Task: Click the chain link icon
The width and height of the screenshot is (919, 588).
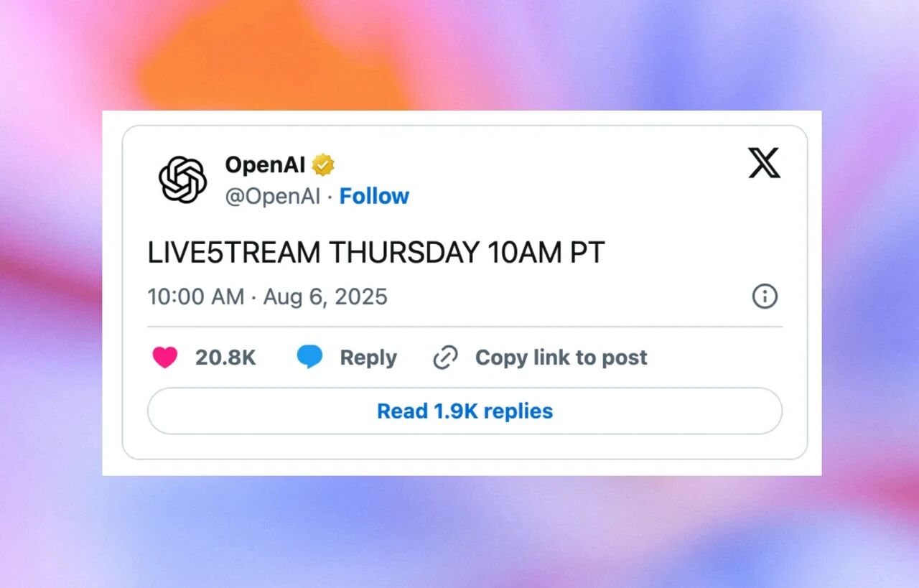Action: pyautogui.click(x=446, y=358)
